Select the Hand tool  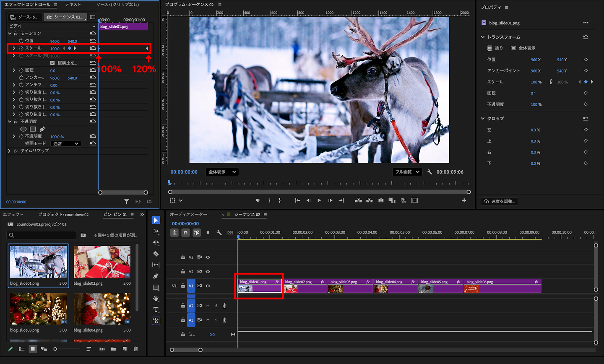(156, 298)
